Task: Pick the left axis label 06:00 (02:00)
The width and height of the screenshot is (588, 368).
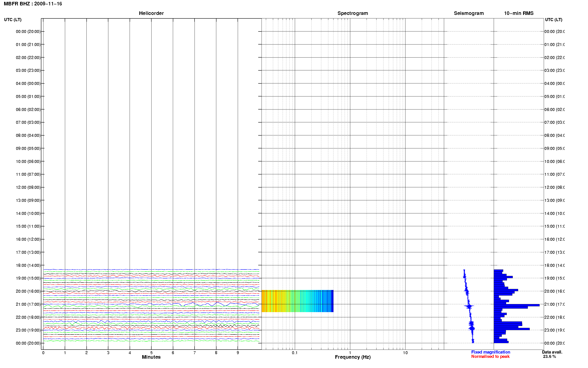Action: [28, 109]
